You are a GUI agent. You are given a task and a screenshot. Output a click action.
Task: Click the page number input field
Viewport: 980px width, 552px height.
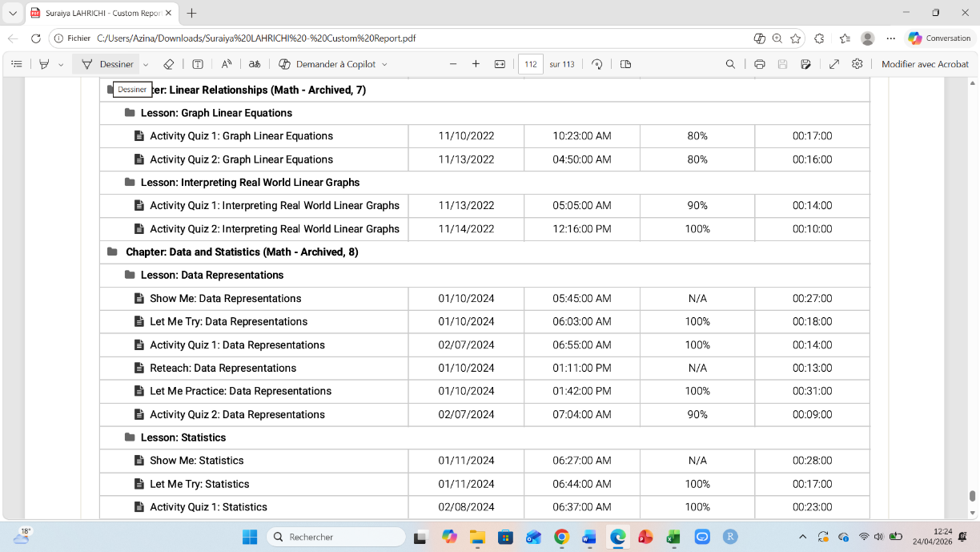[x=530, y=64]
